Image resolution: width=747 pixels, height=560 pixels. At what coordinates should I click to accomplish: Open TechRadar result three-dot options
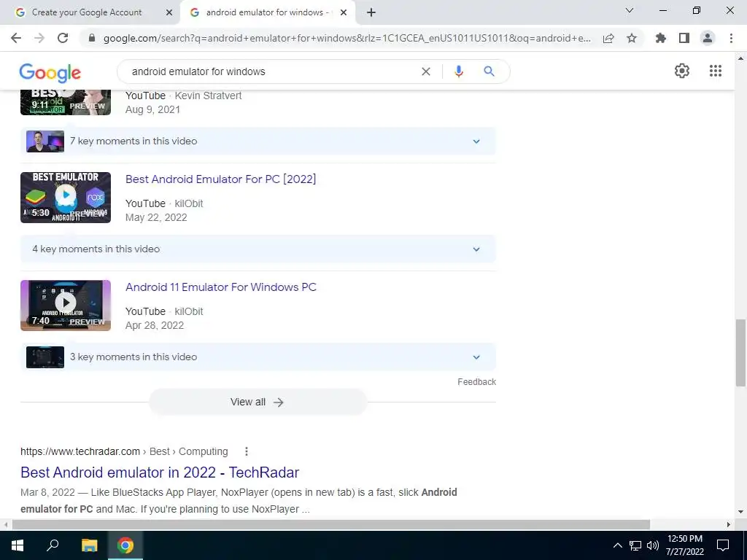[x=247, y=451]
